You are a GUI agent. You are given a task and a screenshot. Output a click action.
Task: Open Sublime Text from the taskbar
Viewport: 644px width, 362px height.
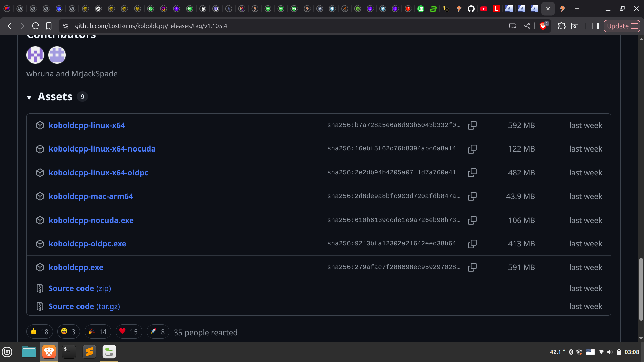pyautogui.click(x=89, y=352)
